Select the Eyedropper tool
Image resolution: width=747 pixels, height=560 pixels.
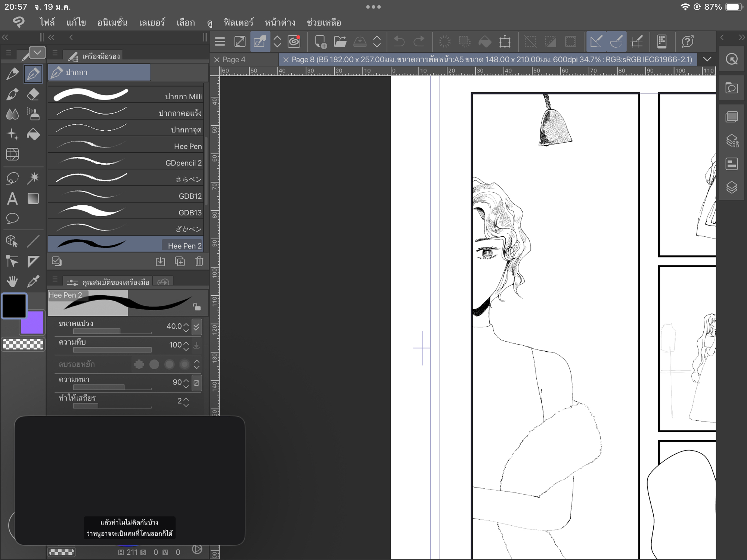point(33,281)
